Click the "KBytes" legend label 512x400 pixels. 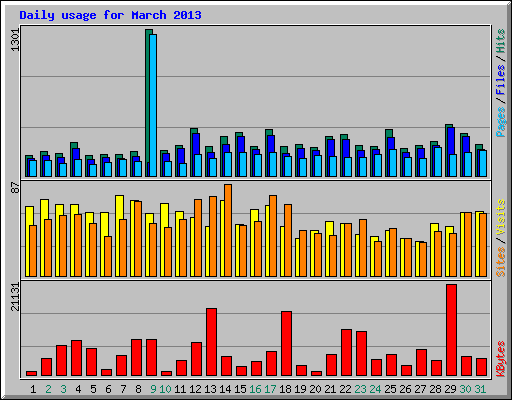(x=501, y=359)
